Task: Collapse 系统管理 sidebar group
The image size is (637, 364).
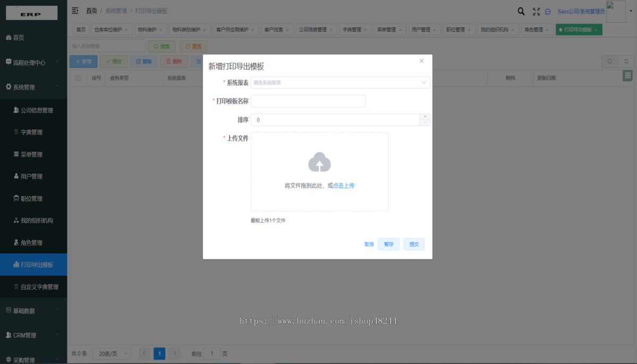Action: pos(33,87)
